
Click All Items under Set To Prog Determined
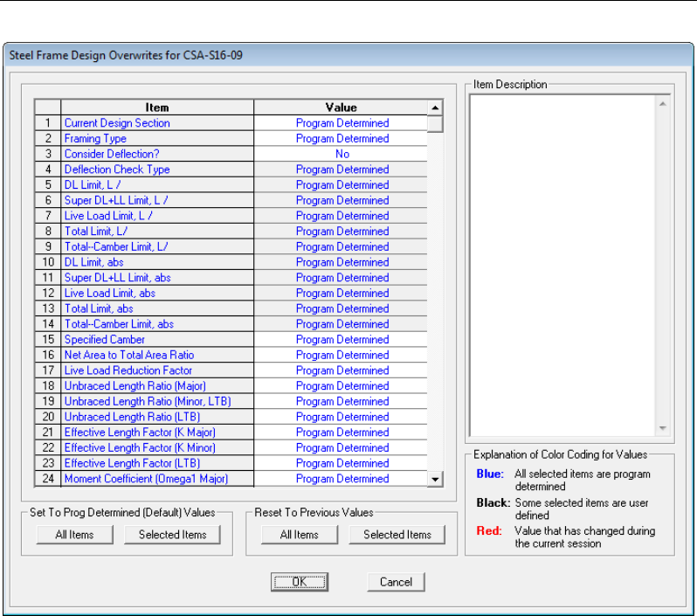pyautogui.click(x=75, y=535)
